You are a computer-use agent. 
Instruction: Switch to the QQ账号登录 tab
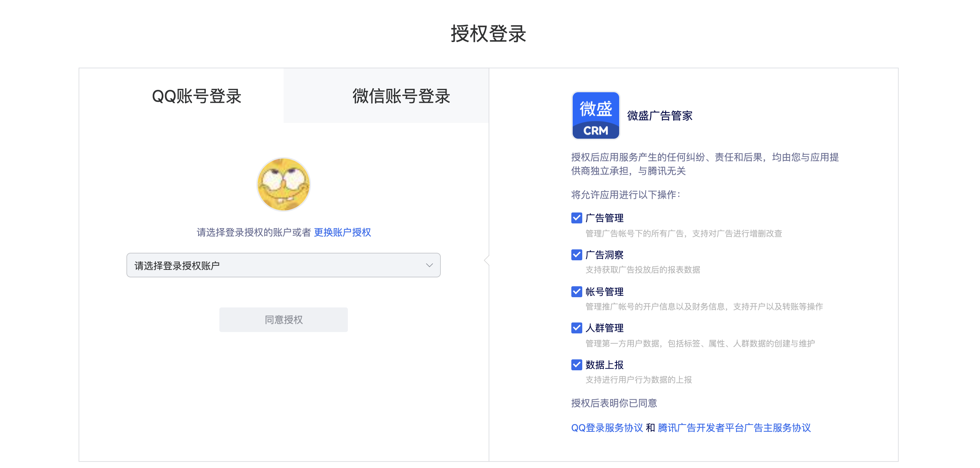coord(197,96)
